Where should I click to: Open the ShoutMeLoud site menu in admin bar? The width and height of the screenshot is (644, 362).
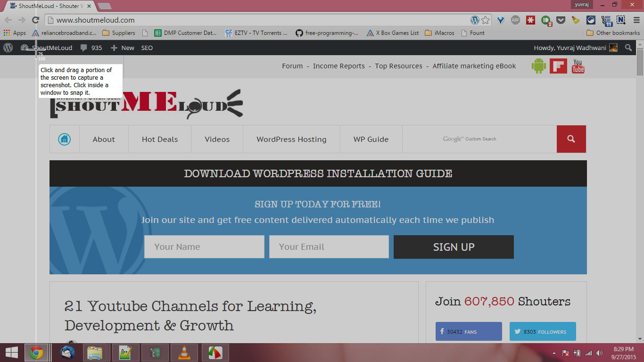point(46,48)
